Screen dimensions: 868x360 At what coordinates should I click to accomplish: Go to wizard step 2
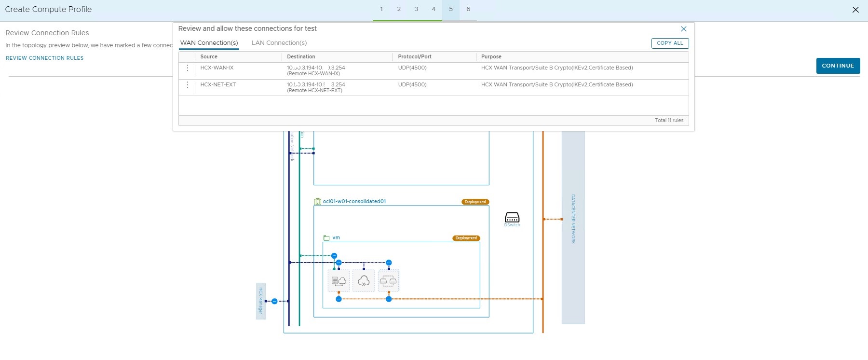[399, 9]
